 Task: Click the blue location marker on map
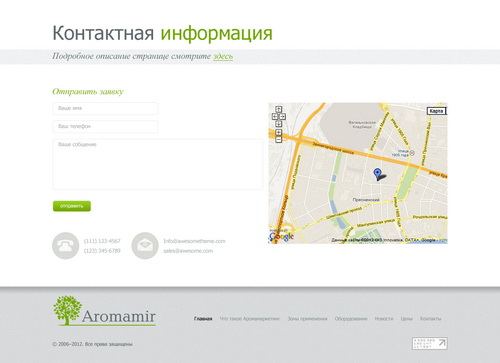[377, 174]
